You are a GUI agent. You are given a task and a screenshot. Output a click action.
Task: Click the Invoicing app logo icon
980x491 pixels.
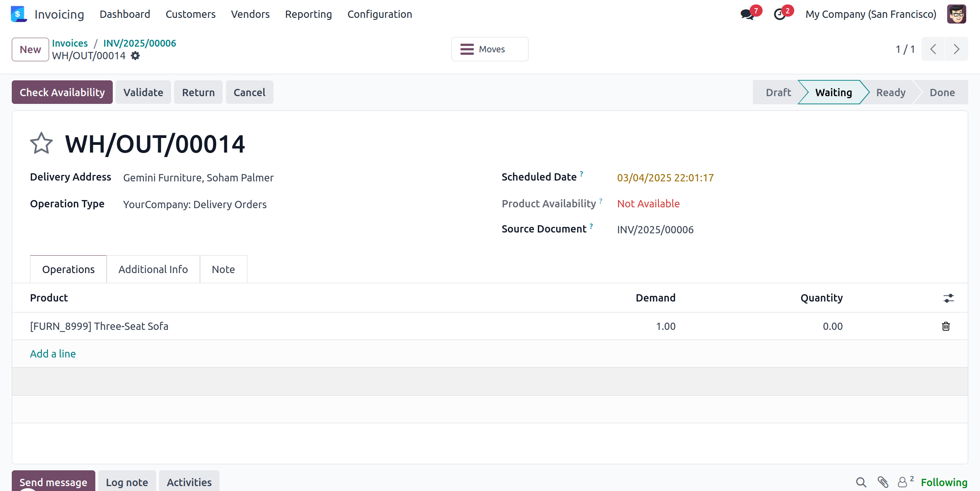[x=18, y=14]
